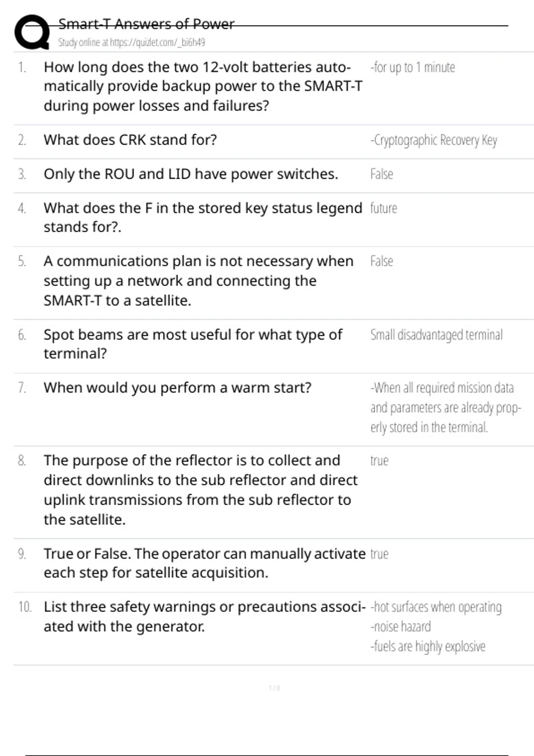This screenshot has height=756, width=534.
Task: Open the quizlet.com study link
Action: 157,43
